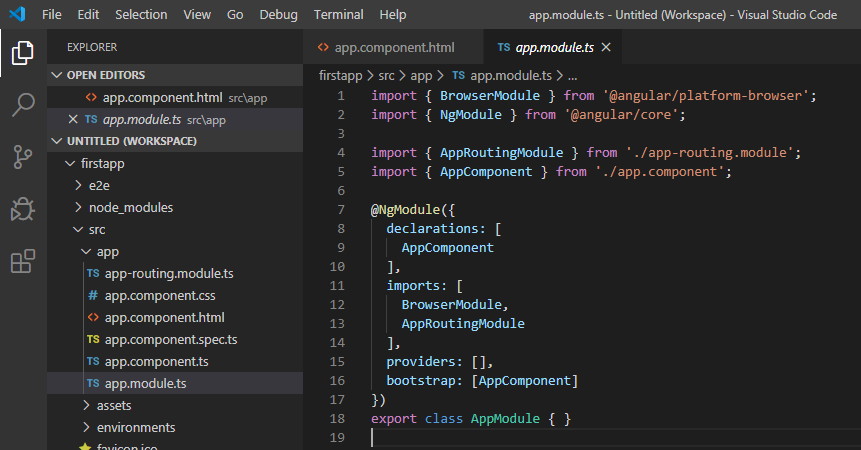
Task: Click the providers property on line 15
Action: 421,362
